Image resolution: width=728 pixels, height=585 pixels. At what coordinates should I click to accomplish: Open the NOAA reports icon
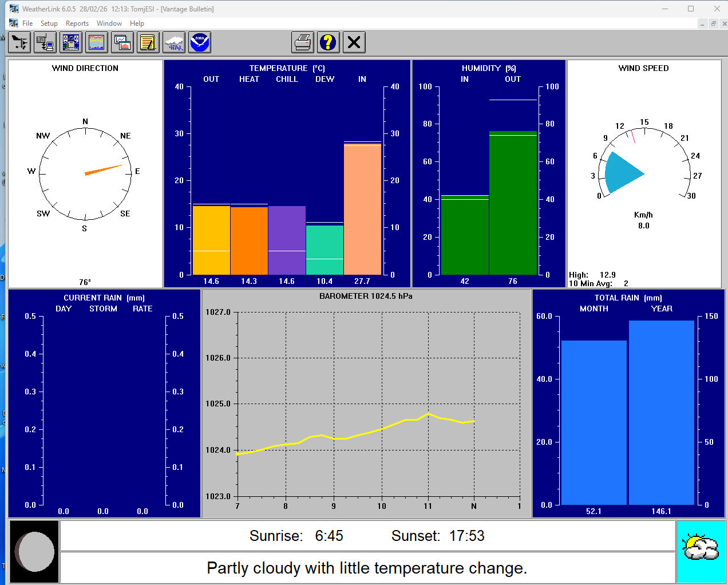[200, 42]
